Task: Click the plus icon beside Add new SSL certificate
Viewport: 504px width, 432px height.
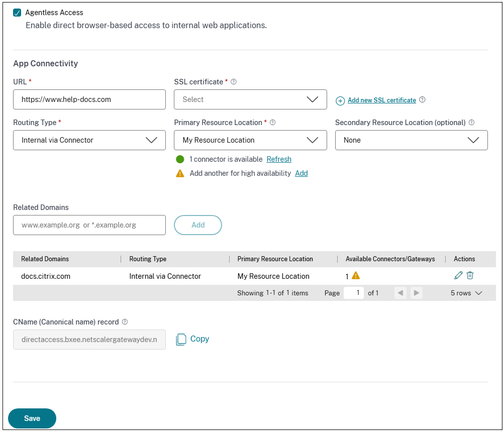Action: 340,100
